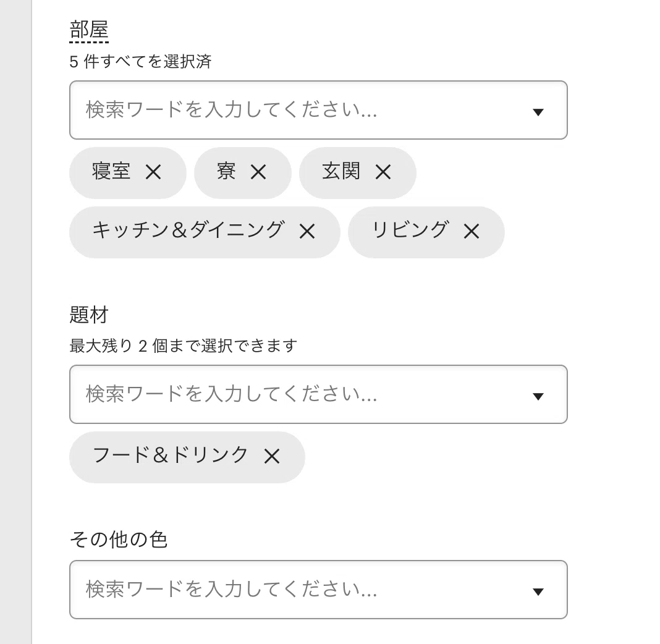Screen dimensions: 660x644
Task: Clear the リビング chip using X
Action: (x=472, y=232)
